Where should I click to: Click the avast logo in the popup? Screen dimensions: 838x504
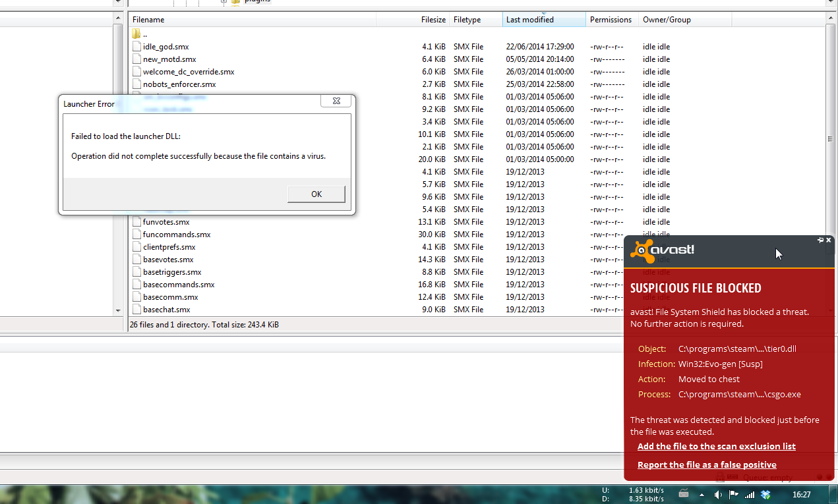pos(662,251)
